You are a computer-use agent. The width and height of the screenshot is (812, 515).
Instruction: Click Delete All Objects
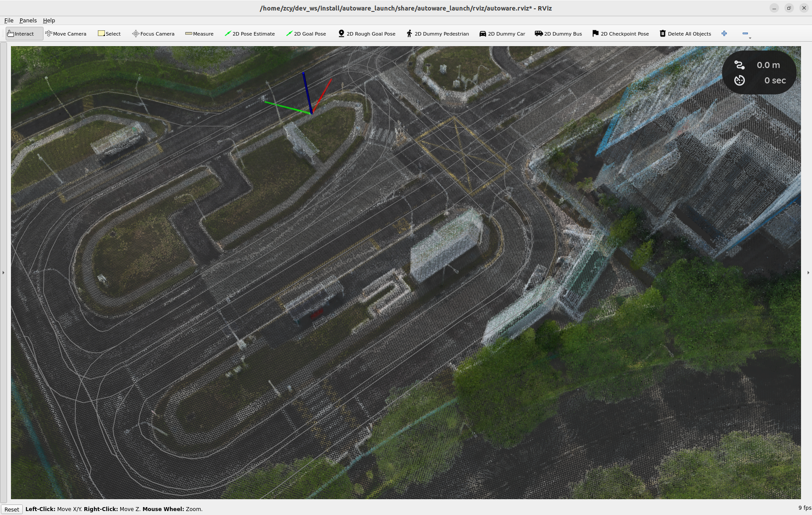[x=685, y=34]
